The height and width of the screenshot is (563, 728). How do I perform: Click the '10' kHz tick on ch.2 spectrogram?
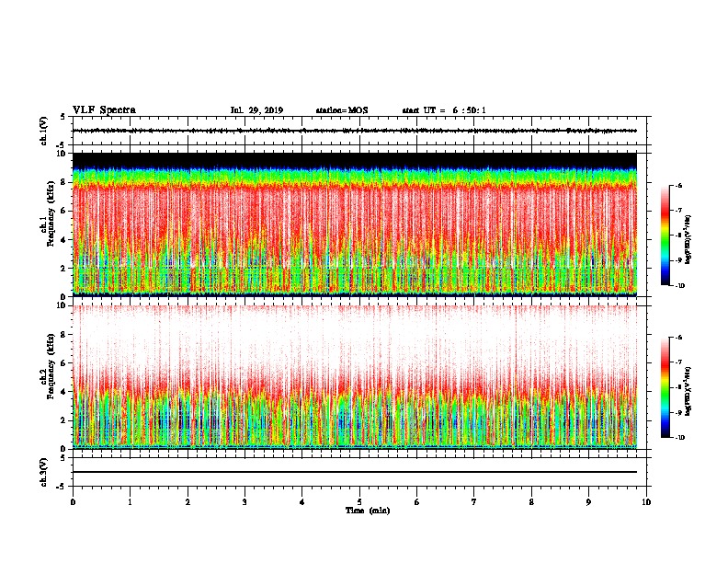point(63,305)
